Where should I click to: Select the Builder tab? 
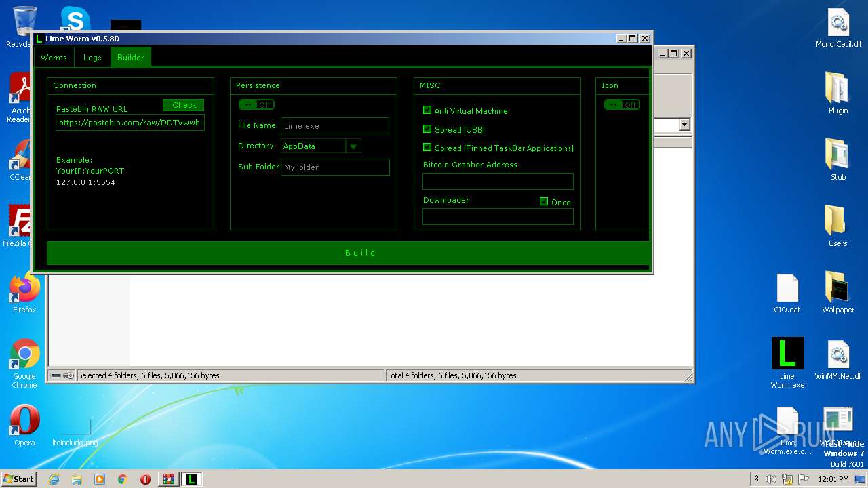pyautogui.click(x=131, y=58)
